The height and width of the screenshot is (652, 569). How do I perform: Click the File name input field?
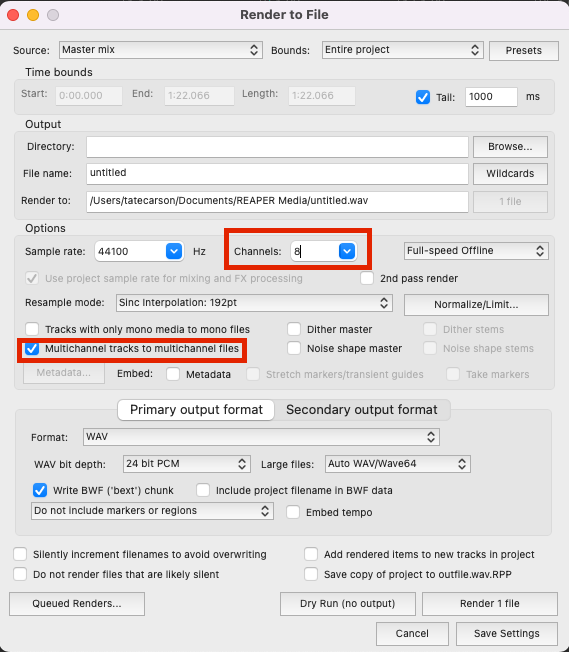tap(277, 174)
